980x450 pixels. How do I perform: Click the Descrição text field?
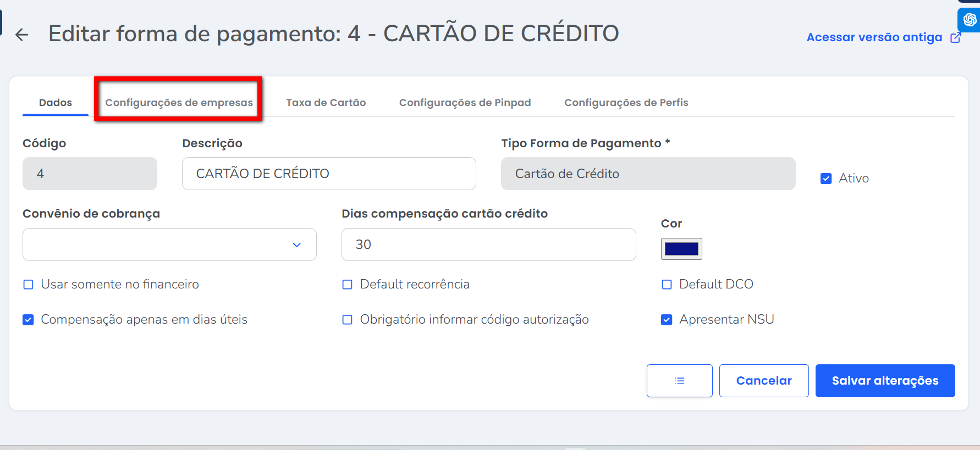(329, 174)
